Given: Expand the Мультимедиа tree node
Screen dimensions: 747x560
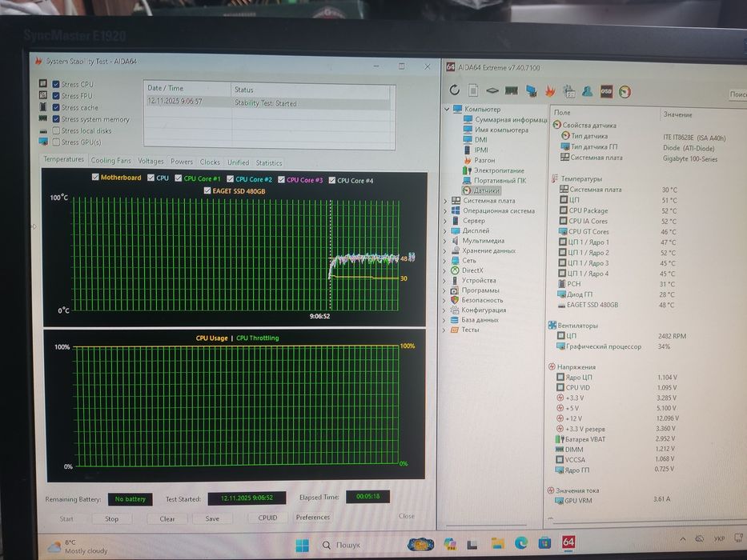Looking at the screenshot, I should click(445, 241).
